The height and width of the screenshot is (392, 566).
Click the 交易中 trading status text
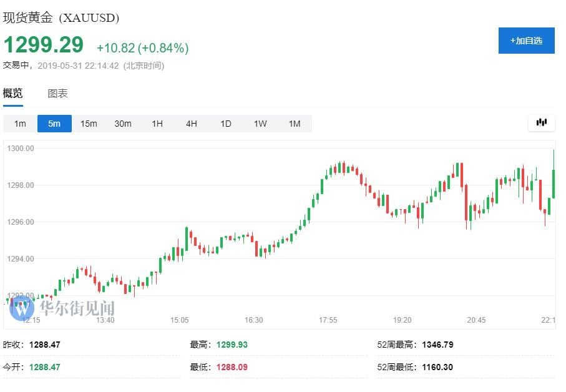(16, 66)
